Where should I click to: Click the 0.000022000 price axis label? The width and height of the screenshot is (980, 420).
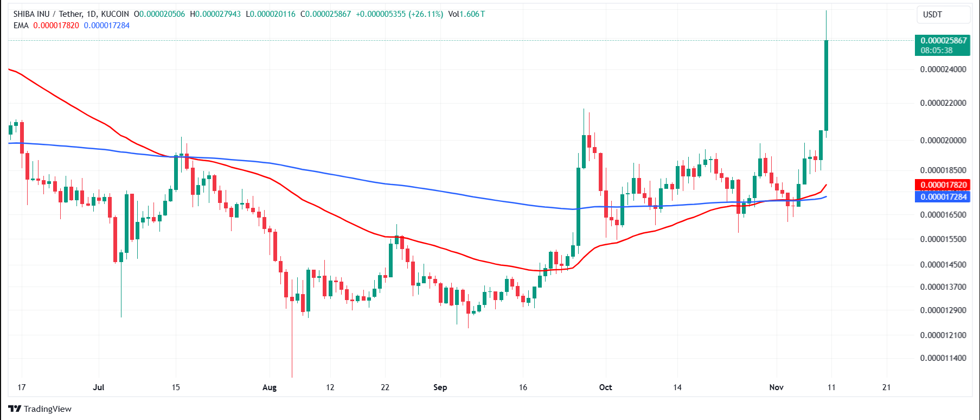pos(943,103)
